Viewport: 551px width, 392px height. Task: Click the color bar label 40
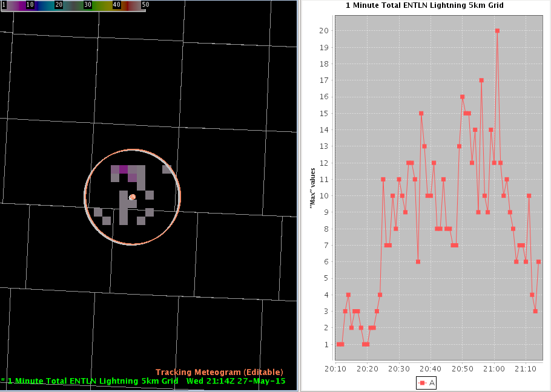coord(117,5)
